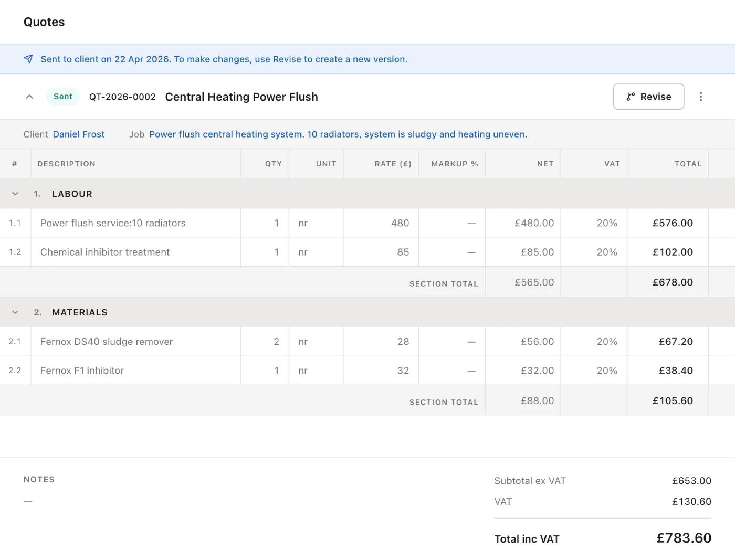The image size is (735, 560).
Task: Click the net amount £56.00
Action: tap(538, 342)
